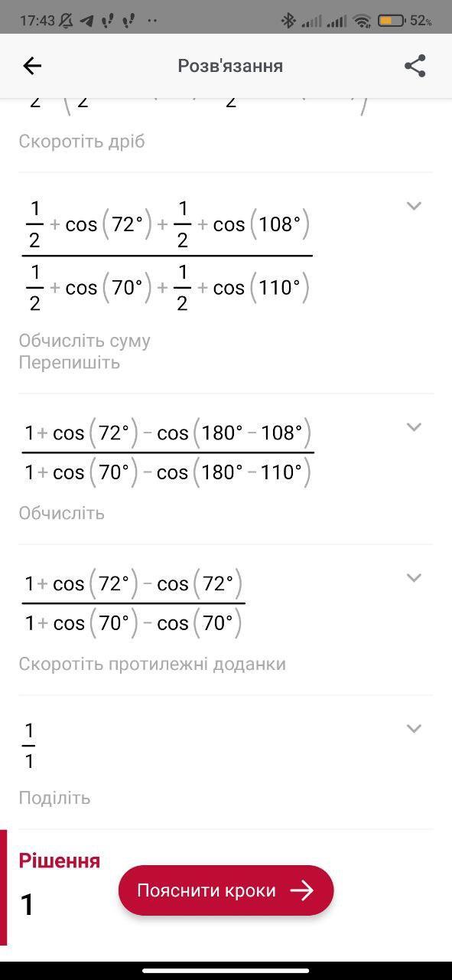Select the Розв'язання header title
Viewport: 452px width, 980px height.
(x=230, y=66)
